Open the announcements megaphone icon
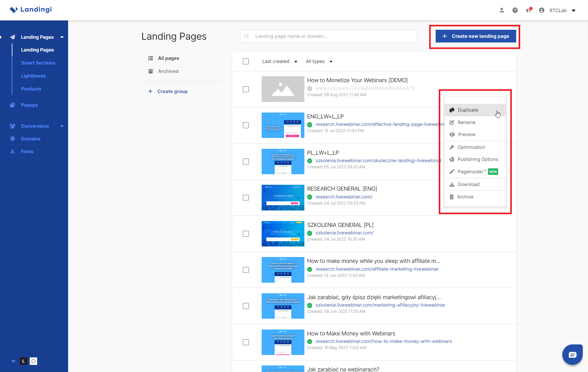Image resolution: width=588 pixels, height=372 pixels. 529,10
